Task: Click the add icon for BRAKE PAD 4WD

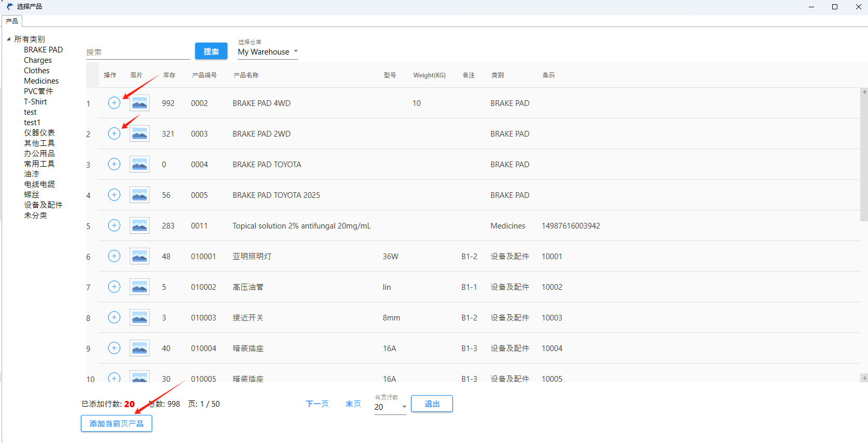Action: click(114, 103)
